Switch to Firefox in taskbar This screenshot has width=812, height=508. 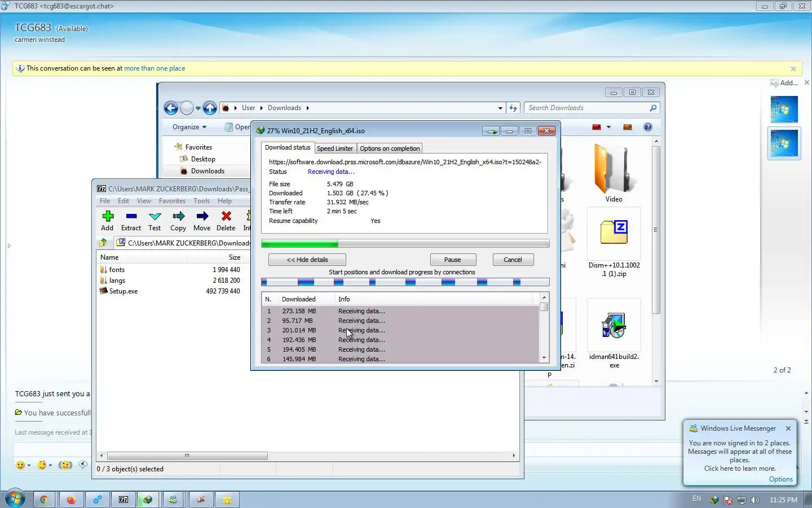pos(70,500)
